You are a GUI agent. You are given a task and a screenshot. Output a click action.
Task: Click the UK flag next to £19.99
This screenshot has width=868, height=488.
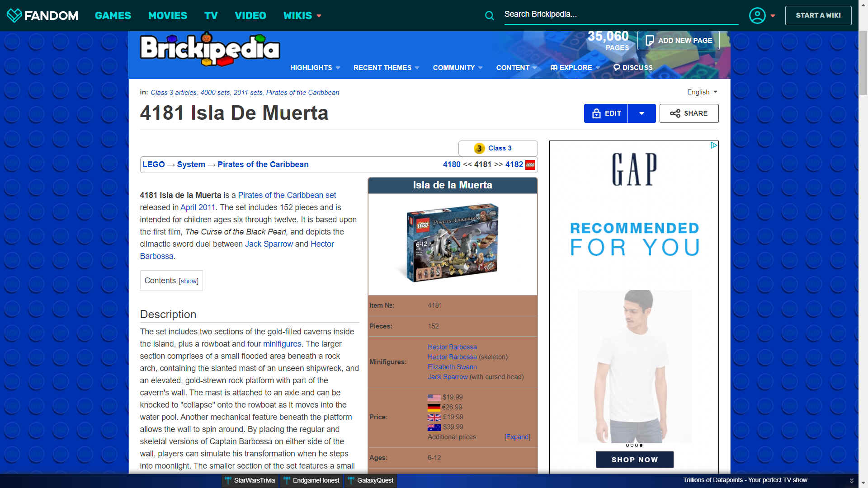(434, 418)
